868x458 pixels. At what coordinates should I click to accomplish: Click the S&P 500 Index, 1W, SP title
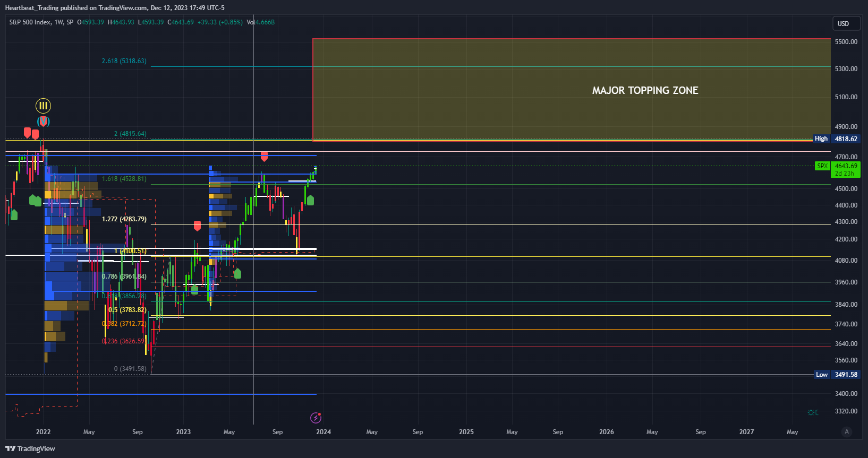coord(41,22)
